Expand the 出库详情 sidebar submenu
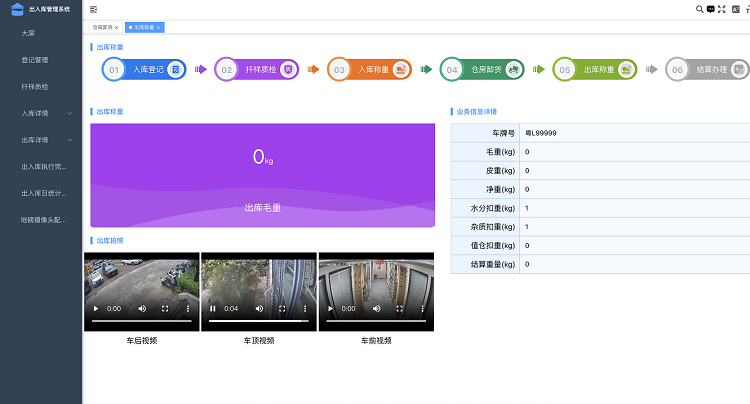The image size is (750, 404). (70, 140)
